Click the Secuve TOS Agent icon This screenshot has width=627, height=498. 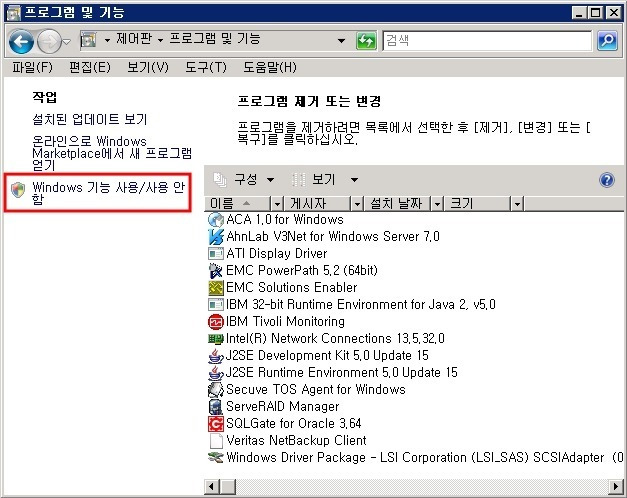[x=216, y=390]
